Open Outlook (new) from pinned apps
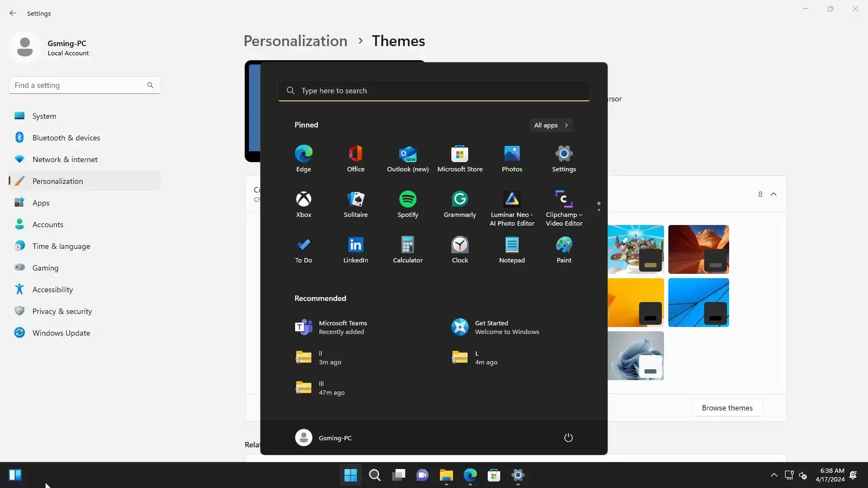 pos(408,158)
